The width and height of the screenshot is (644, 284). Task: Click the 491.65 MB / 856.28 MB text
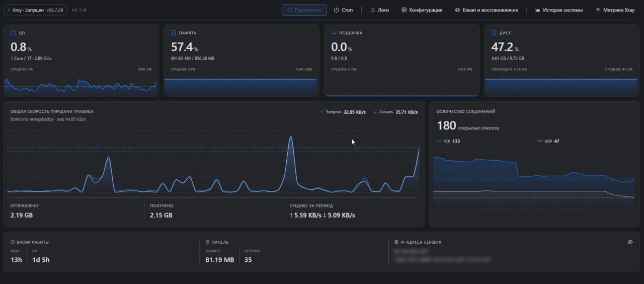[193, 58]
